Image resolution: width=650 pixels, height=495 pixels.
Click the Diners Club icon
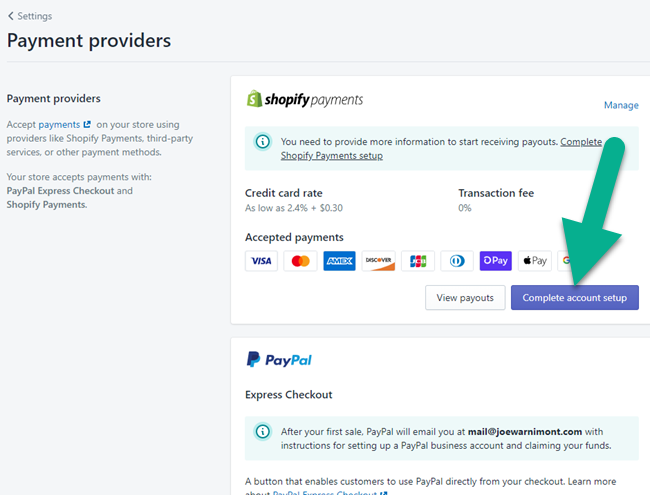[456, 261]
